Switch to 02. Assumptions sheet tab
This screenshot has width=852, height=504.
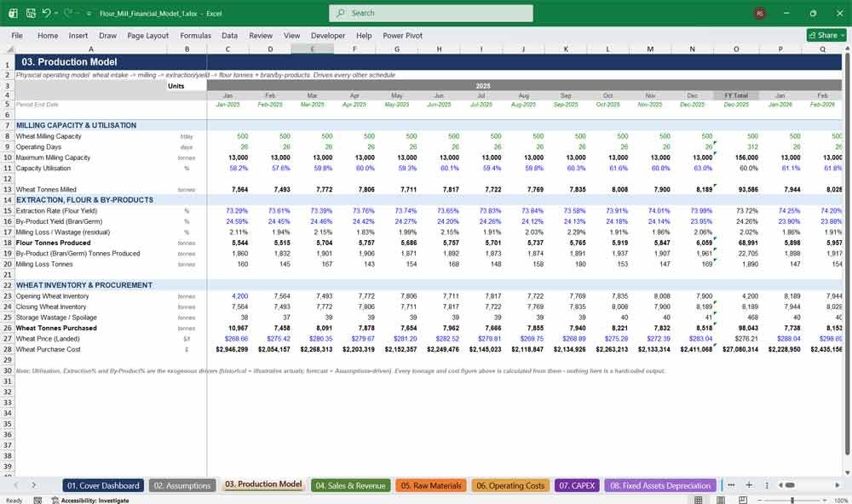pos(182,485)
